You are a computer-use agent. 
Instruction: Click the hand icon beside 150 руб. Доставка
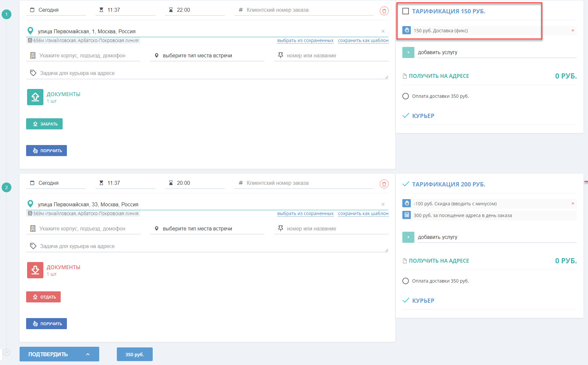coord(407,30)
